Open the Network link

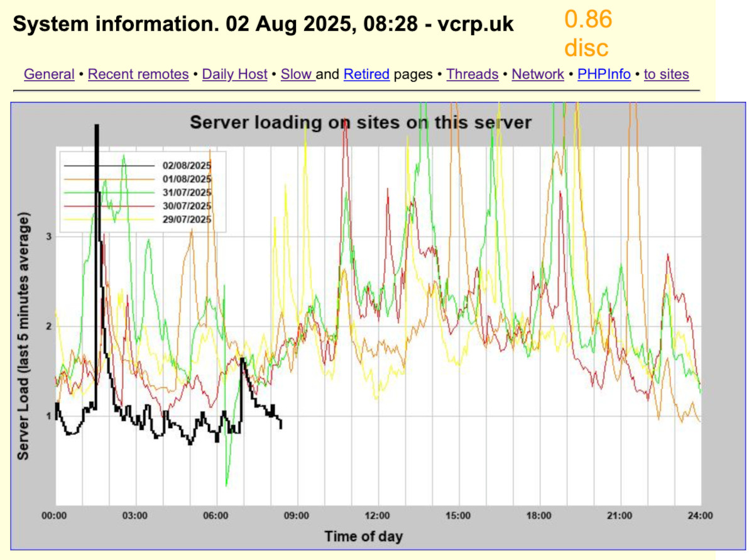pos(538,74)
